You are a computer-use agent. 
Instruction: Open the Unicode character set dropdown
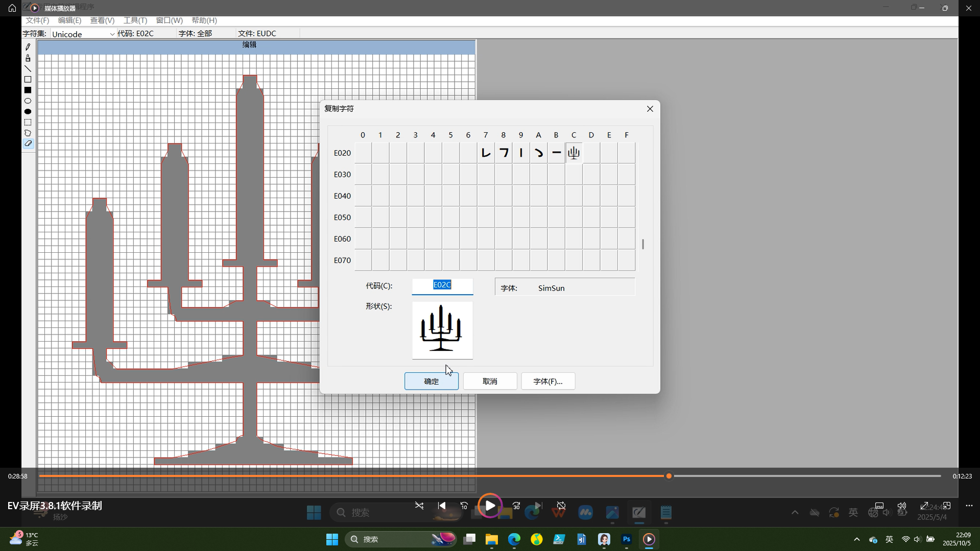(x=84, y=34)
